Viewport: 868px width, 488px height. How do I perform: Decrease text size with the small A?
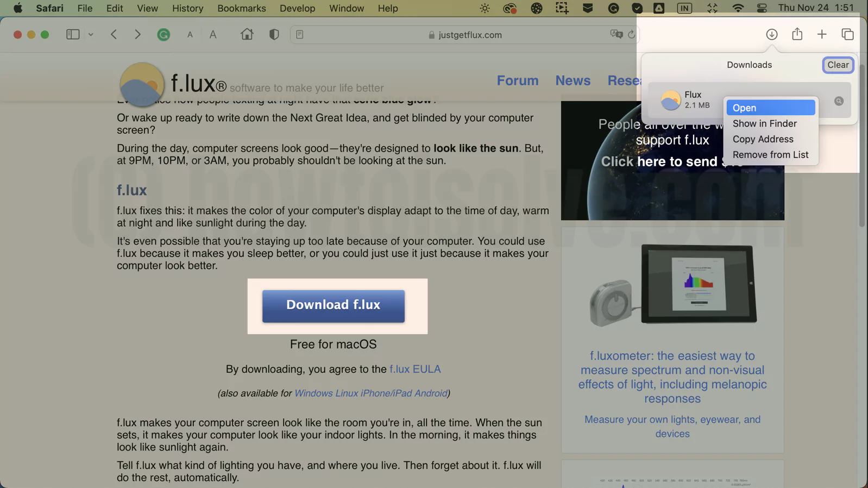point(190,35)
